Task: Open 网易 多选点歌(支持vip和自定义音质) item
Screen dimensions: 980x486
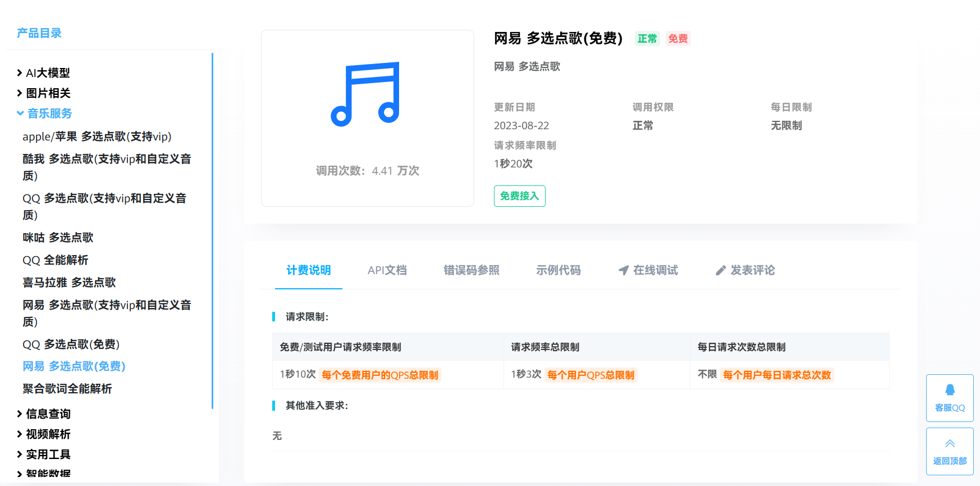Action: 107,314
